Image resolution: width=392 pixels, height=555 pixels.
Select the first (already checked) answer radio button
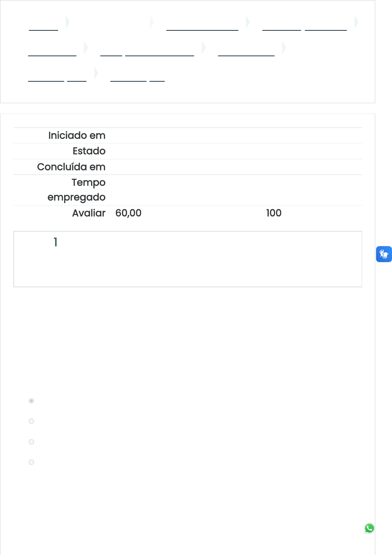(31, 401)
